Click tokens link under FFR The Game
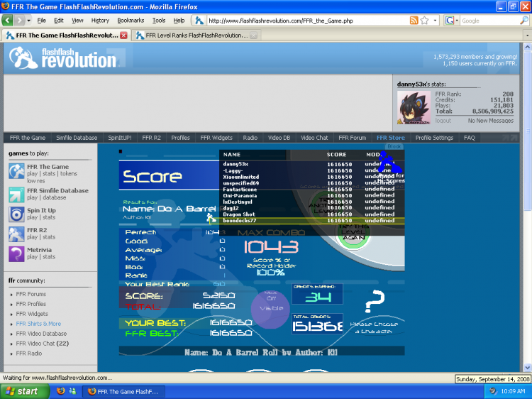532x399 pixels. click(x=69, y=173)
